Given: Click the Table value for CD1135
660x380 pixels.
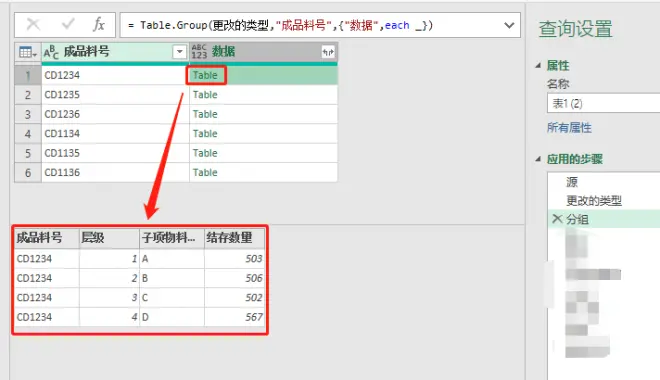Looking at the screenshot, I should tap(205, 153).
